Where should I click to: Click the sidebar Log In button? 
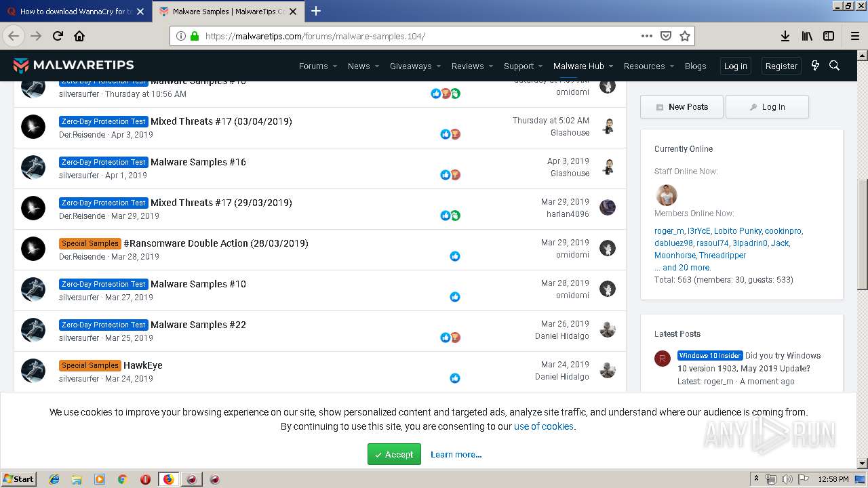(767, 107)
